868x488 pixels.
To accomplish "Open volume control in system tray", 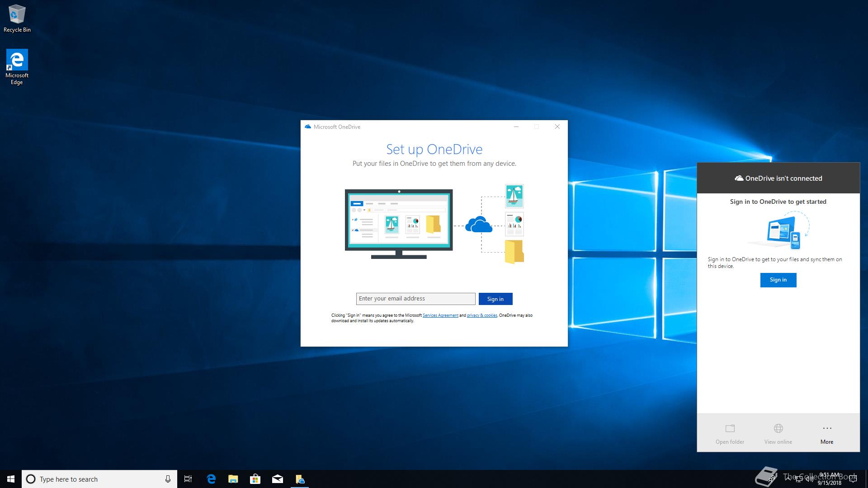I will [810, 479].
